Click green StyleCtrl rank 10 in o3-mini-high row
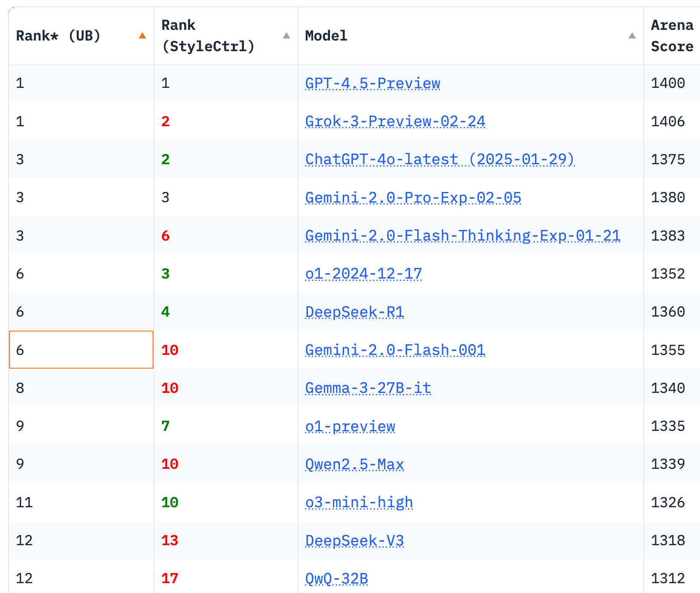This screenshot has width=700, height=593. [x=170, y=502]
